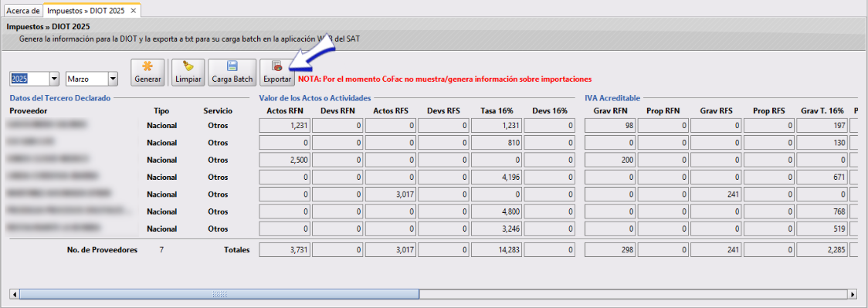Viewport: 868px width, 308px height.
Task: Select Tasa 16% cell with value 4,800
Action: 497,212
